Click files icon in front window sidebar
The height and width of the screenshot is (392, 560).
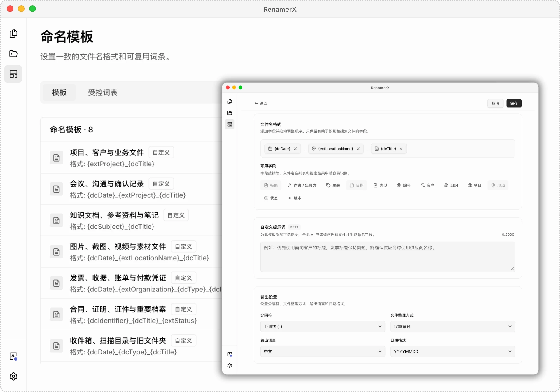tap(230, 101)
